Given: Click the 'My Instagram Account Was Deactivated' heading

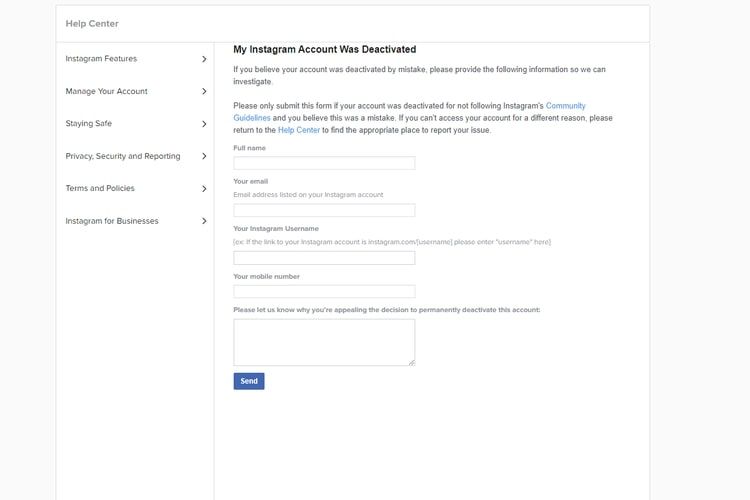Looking at the screenshot, I should [325, 49].
